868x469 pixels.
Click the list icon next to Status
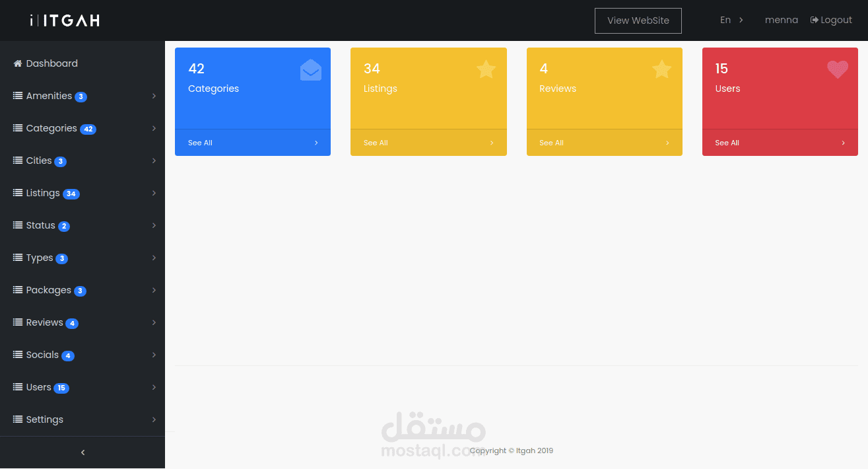[x=18, y=225]
